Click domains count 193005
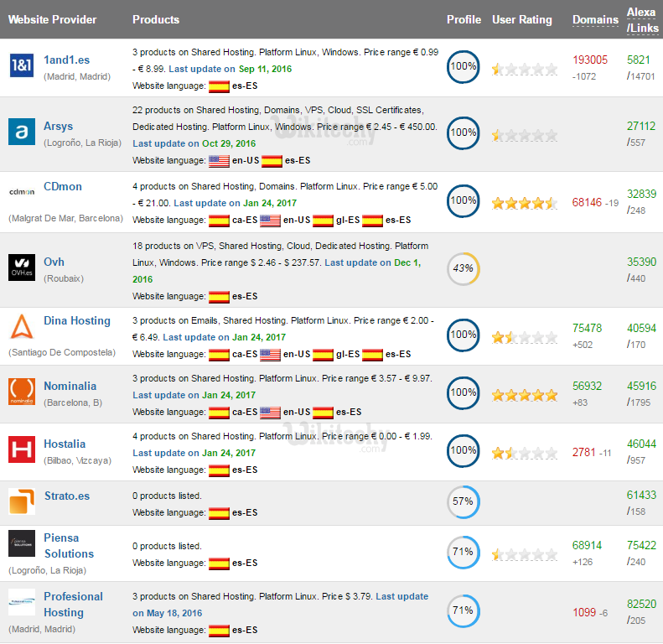This screenshot has height=644, width=663. tap(590, 60)
